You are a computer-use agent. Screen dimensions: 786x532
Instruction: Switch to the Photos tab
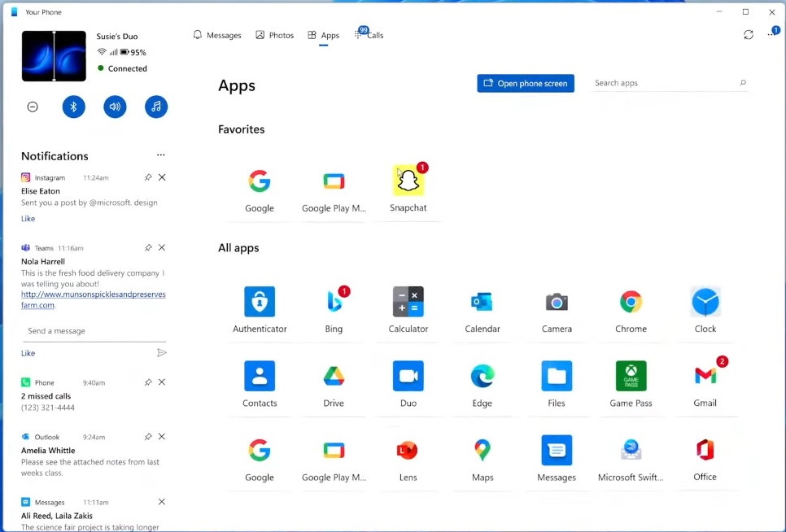click(274, 35)
